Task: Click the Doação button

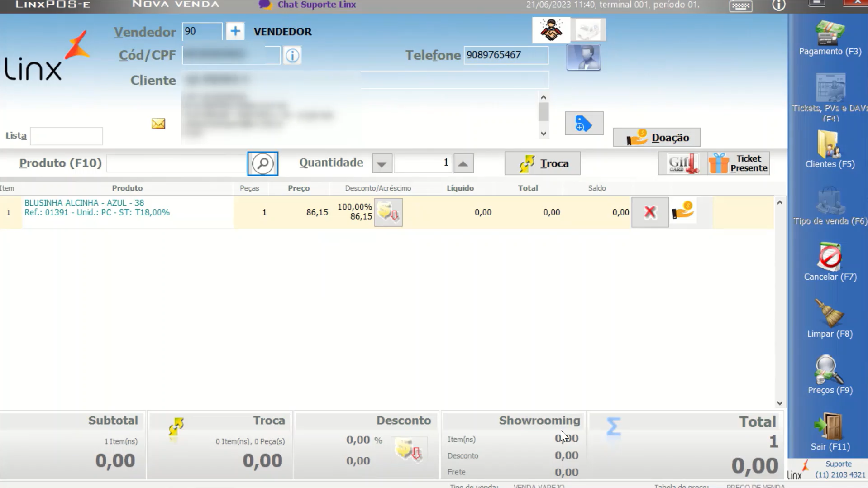Action: pos(657,138)
